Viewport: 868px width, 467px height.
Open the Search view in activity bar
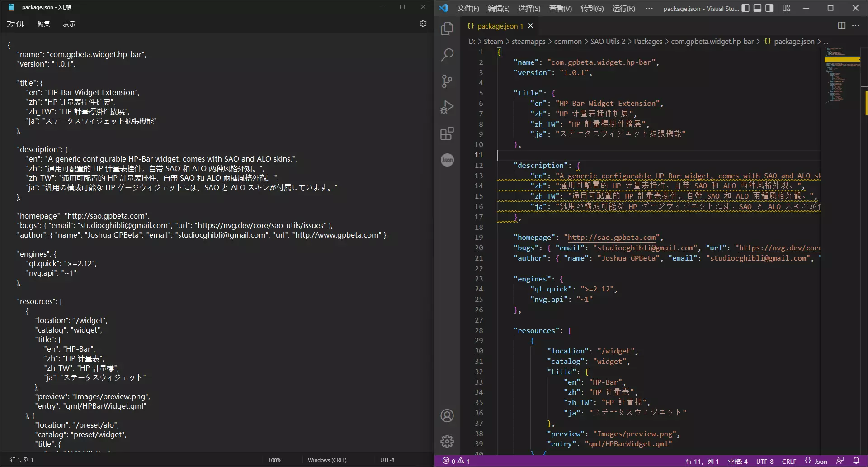[447, 55]
